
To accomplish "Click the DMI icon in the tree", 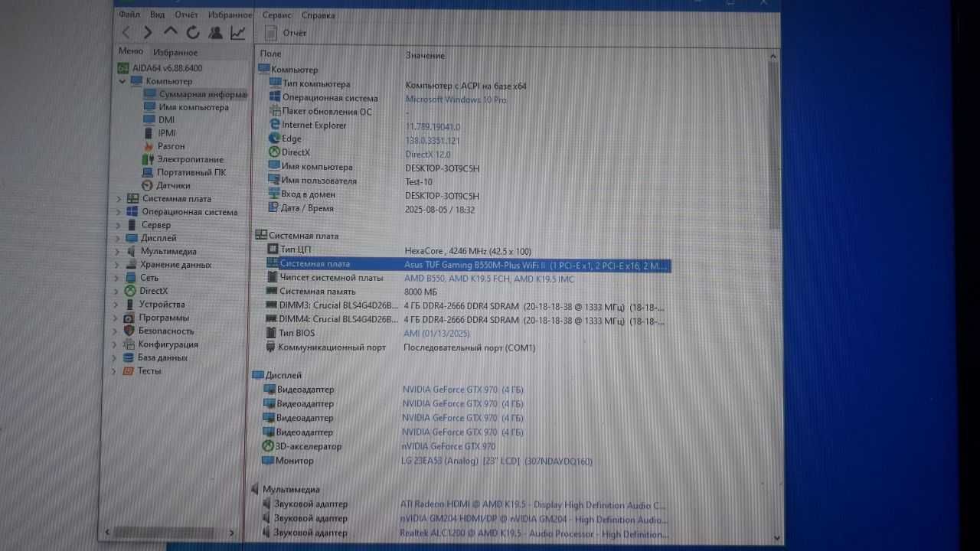I will click(x=149, y=120).
